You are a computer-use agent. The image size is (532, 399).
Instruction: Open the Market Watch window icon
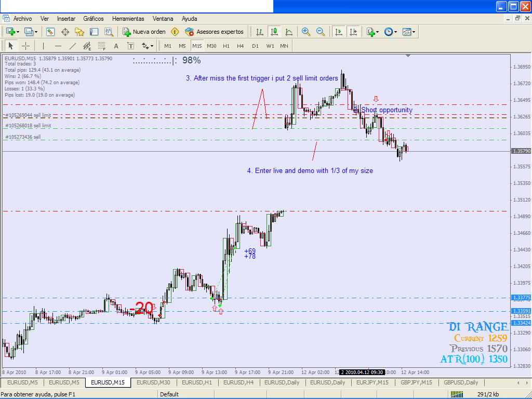[50, 32]
